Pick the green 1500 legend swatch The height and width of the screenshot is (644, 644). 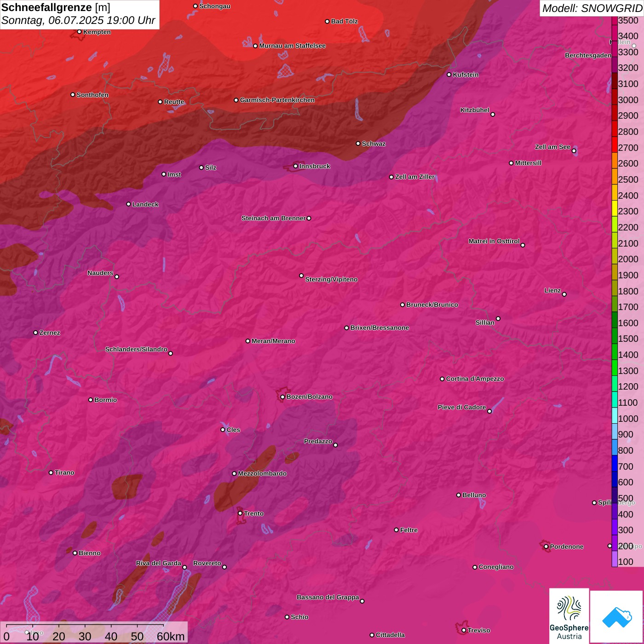coord(615,335)
